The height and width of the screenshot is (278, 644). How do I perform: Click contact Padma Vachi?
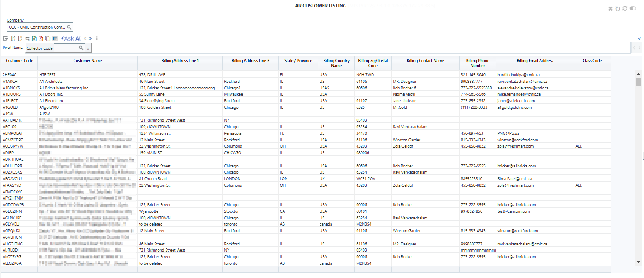pyautogui.click(x=404, y=94)
